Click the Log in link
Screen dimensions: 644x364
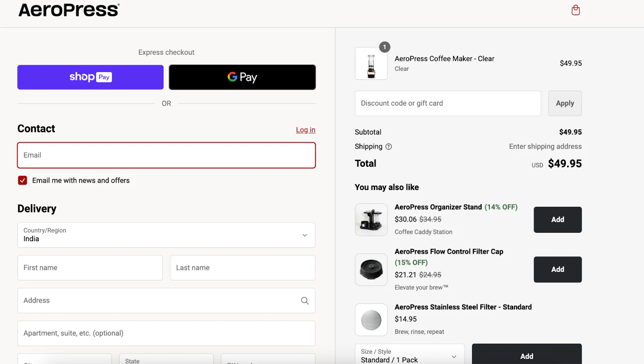305,130
